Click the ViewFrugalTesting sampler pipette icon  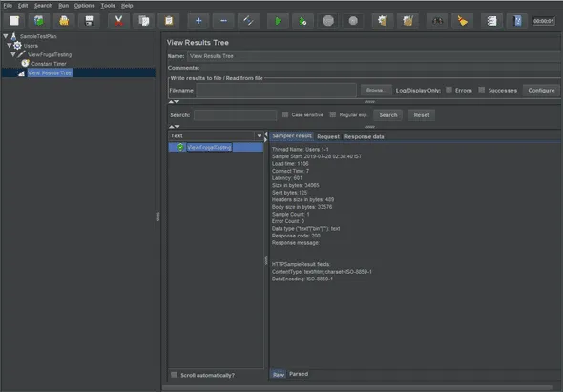click(x=21, y=54)
